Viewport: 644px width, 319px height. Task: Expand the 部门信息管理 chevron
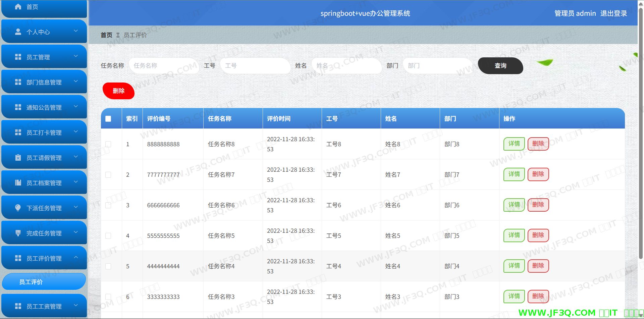point(76,82)
